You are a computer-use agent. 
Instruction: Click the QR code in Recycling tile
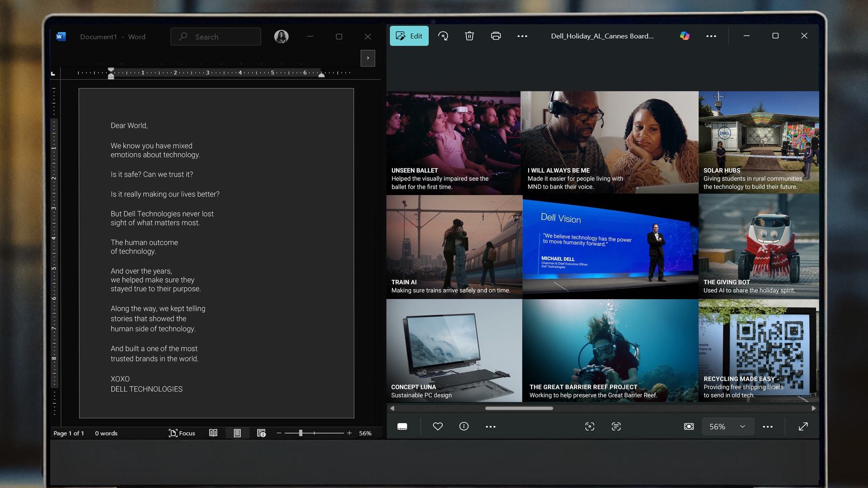(770, 348)
